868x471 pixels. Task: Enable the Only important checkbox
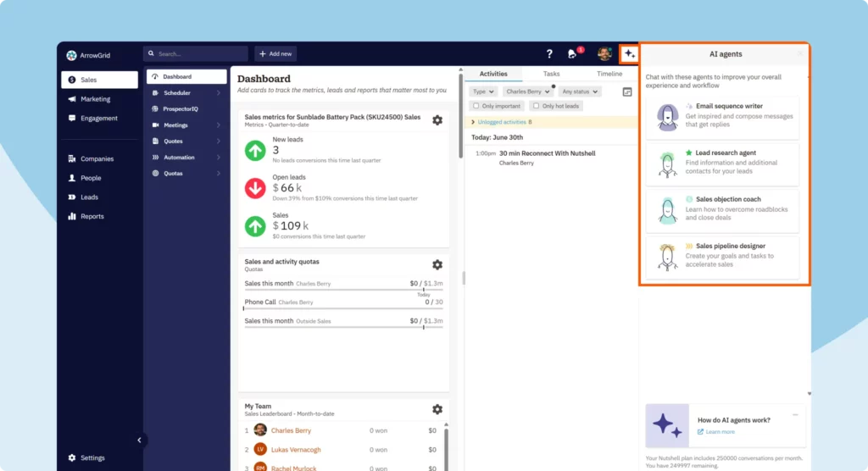[x=476, y=106]
